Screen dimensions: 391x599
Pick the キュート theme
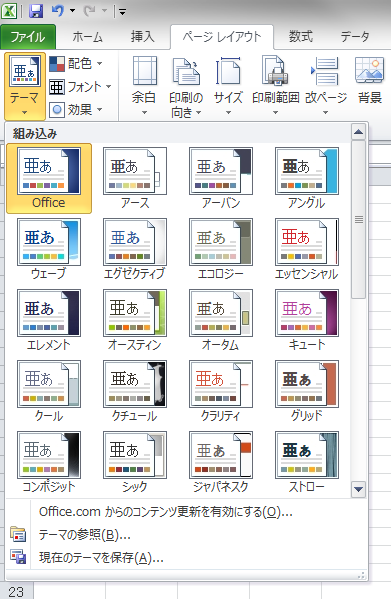(307, 321)
